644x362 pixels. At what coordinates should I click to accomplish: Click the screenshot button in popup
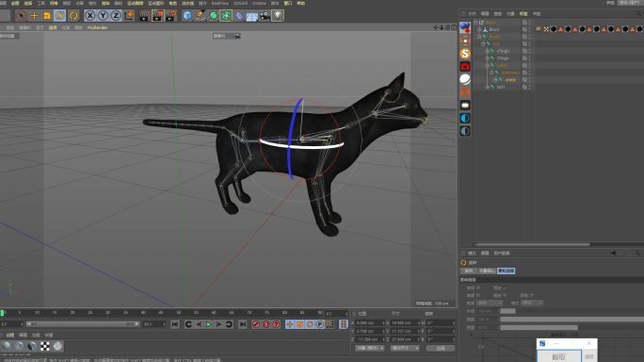[x=559, y=356]
